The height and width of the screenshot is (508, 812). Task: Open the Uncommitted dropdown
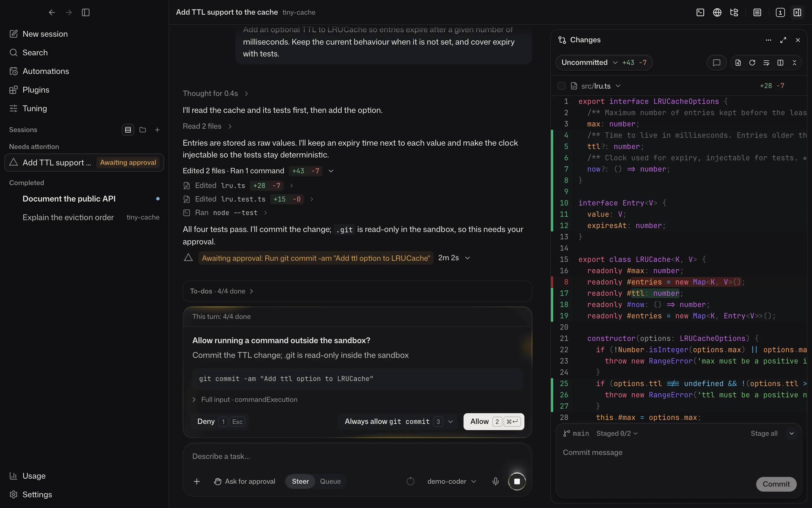[604, 63]
